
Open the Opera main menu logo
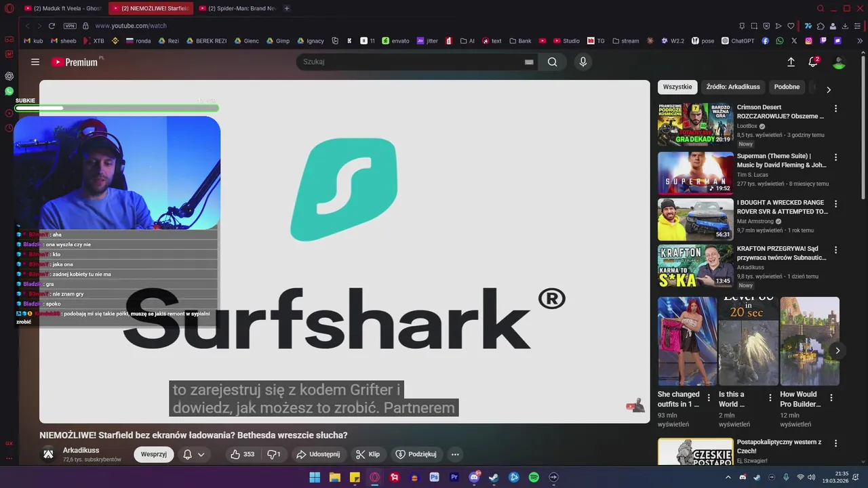click(x=9, y=8)
